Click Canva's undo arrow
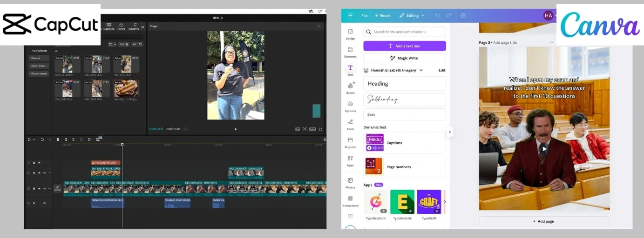 pos(437,15)
